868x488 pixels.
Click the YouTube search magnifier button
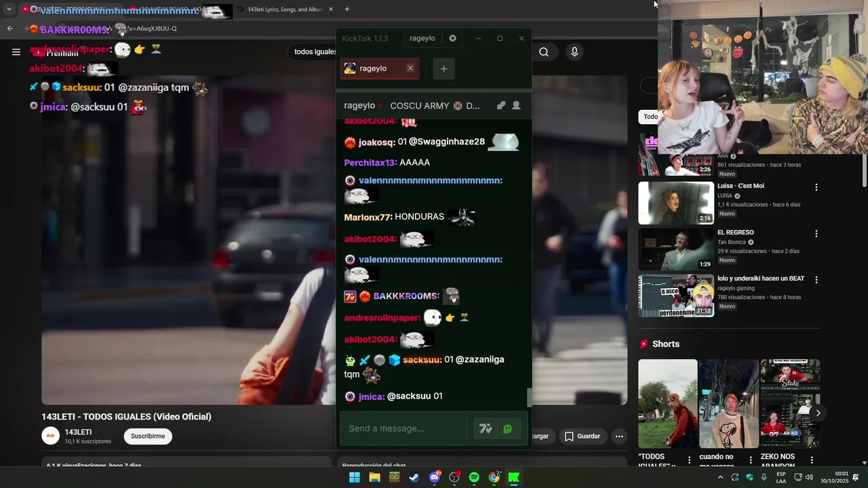coord(544,52)
